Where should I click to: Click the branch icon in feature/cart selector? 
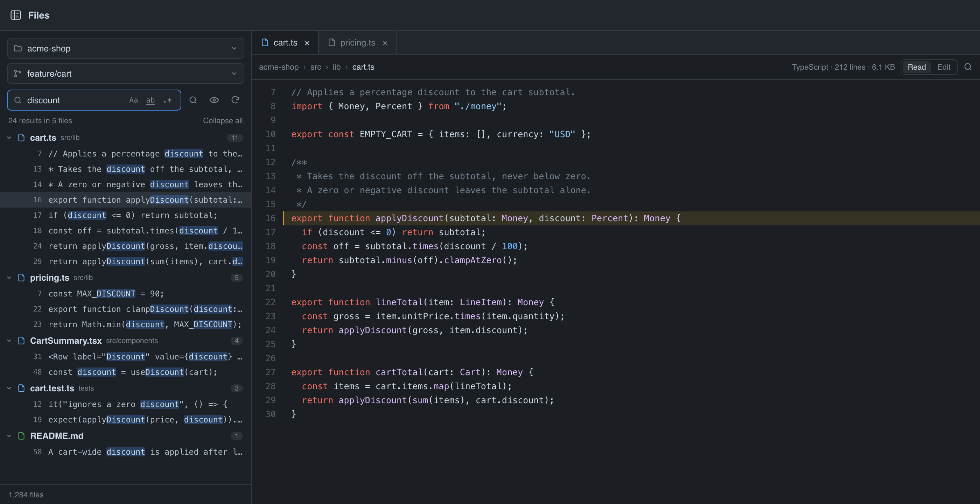click(x=17, y=73)
